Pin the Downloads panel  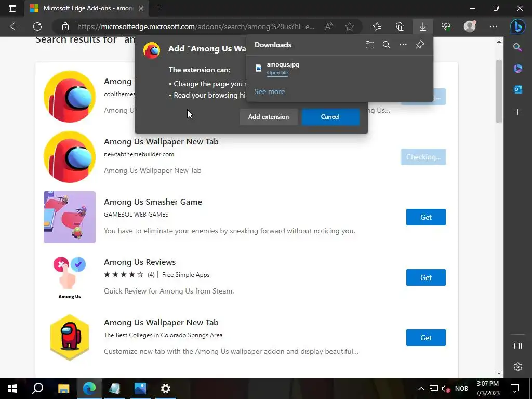coord(420,45)
